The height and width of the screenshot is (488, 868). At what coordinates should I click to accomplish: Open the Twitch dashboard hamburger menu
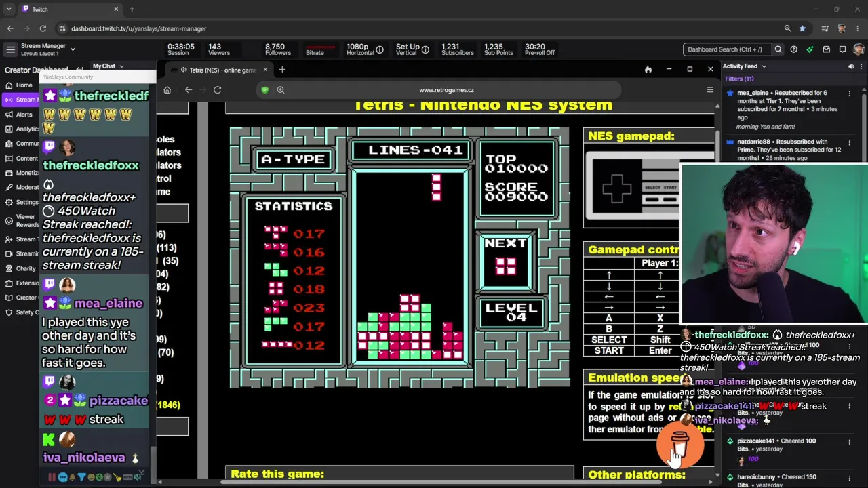point(10,49)
